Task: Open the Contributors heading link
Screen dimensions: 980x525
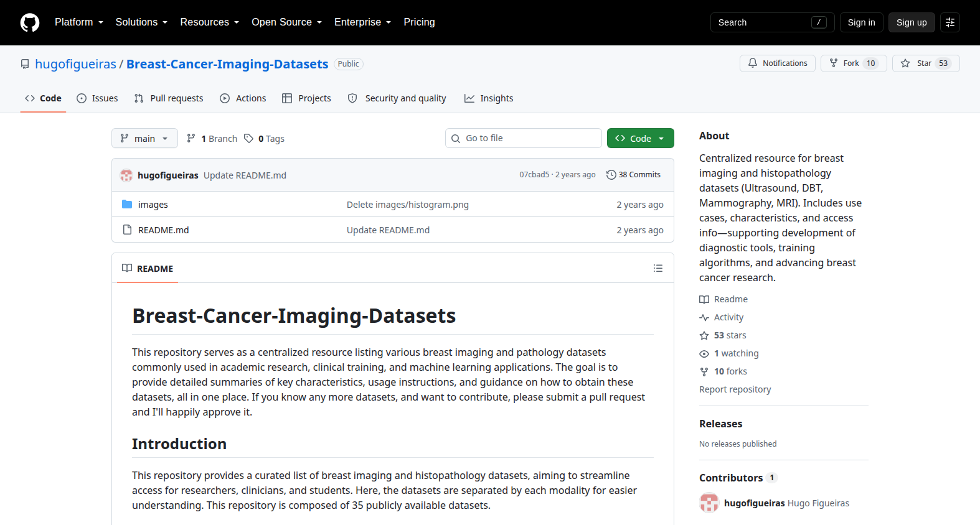Action: [x=738, y=478]
